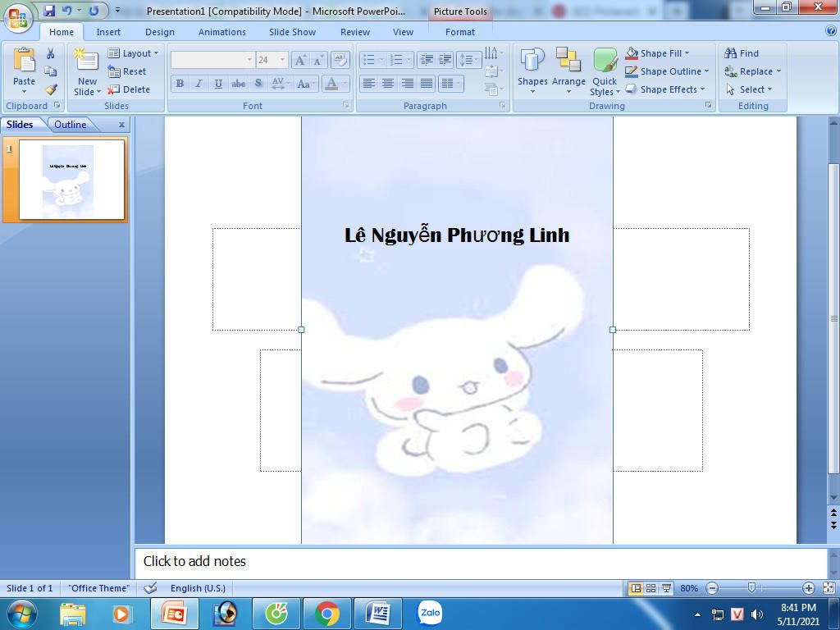This screenshot has width=840, height=630.
Task: Open the Slide Show ribbon tab
Action: pyautogui.click(x=293, y=32)
